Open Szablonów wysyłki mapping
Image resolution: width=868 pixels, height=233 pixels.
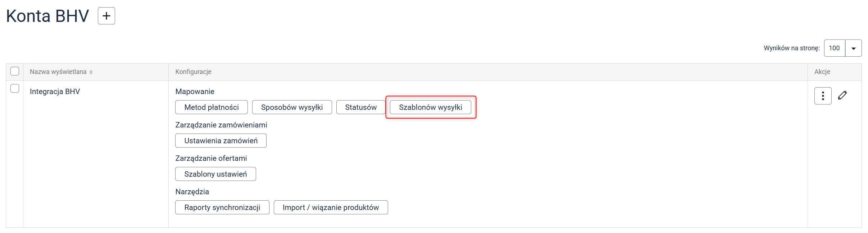tap(430, 107)
